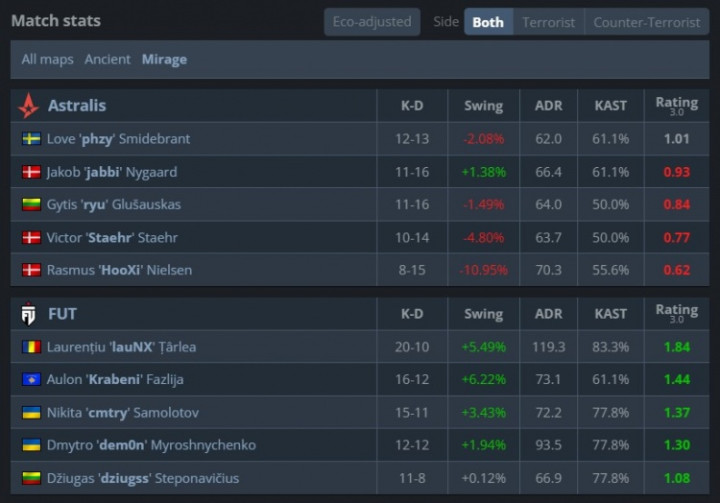Select the Both side option
The height and width of the screenshot is (503, 720).
point(488,22)
